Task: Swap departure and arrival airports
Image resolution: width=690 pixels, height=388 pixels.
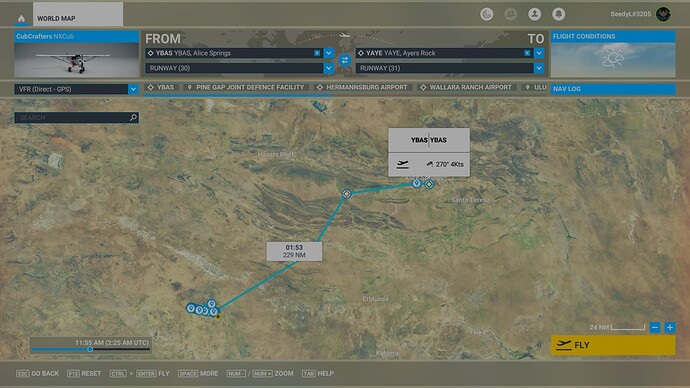Action: tap(345, 60)
